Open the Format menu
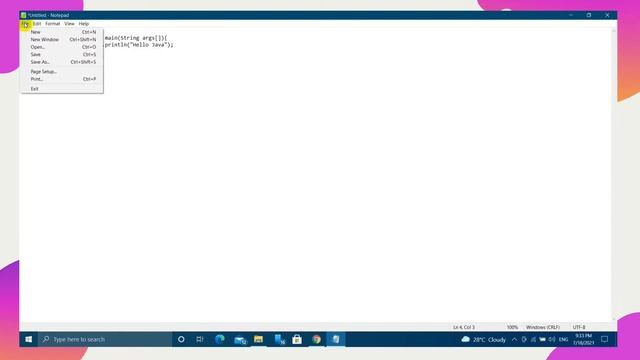This screenshot has width=640, height=360. pos(53,24)
